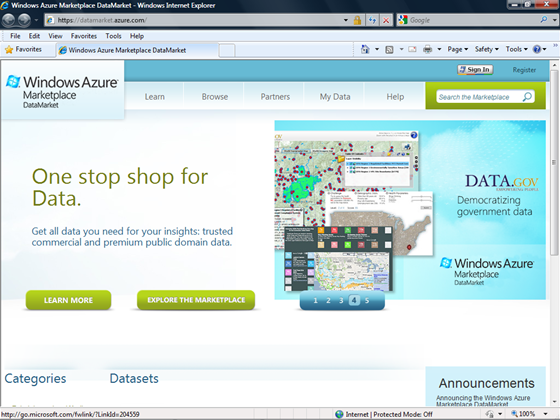Click the EXPLORE THE MARKETPLACE button
This screenshot has height=420, width=560.
196,300
